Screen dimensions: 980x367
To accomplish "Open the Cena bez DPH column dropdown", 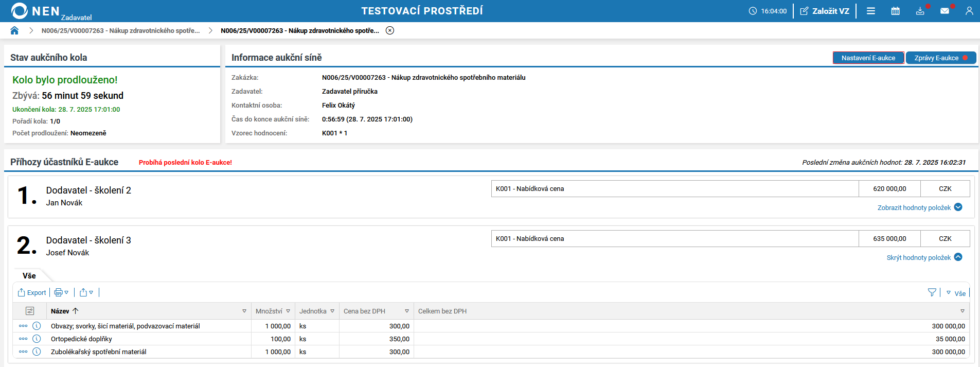I will click(407, 311).
